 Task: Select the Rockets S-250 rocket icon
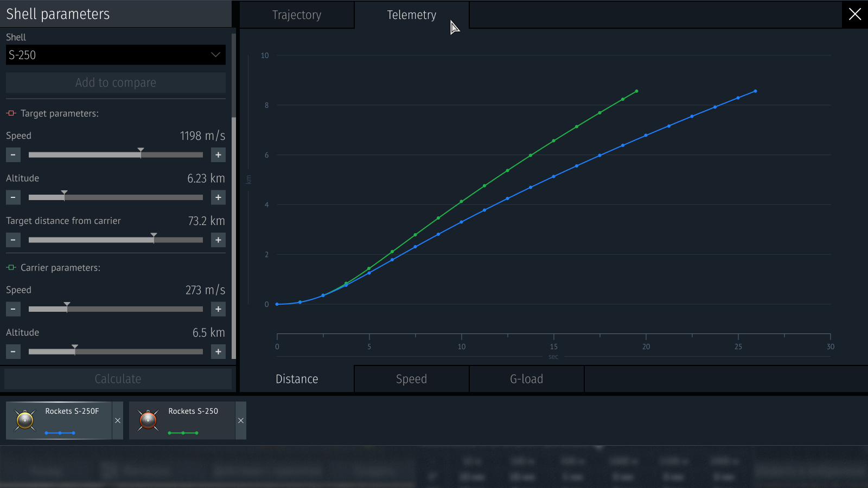[148, 420]
